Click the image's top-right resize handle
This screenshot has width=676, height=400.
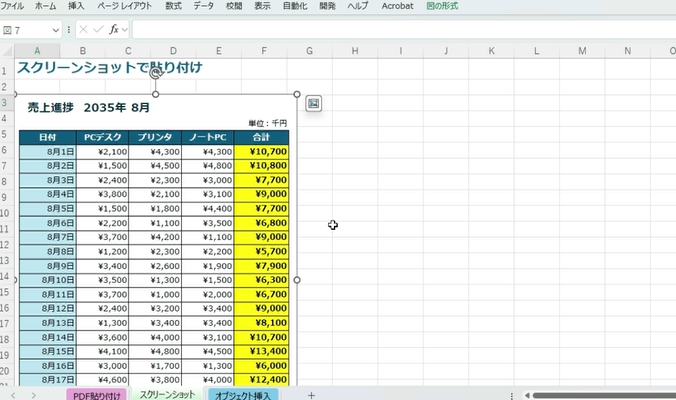point(297,94)
